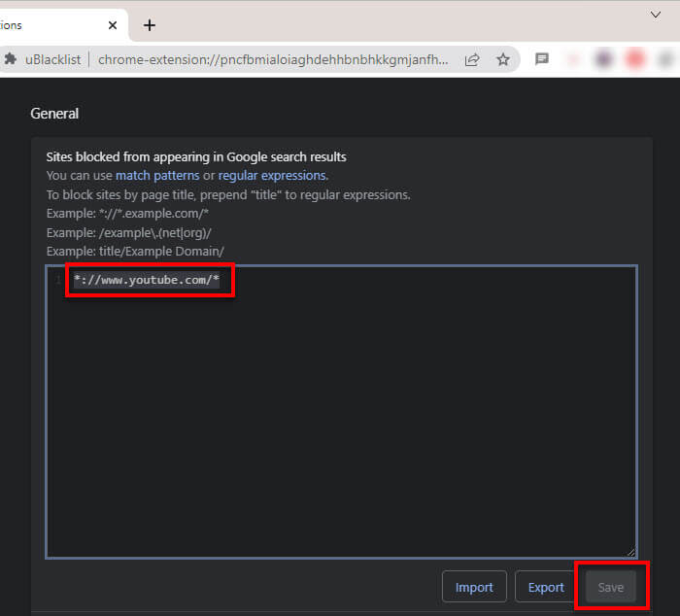Click the tab search chevron at top right
Screen dimensions: 680x616
coord(656,15)
